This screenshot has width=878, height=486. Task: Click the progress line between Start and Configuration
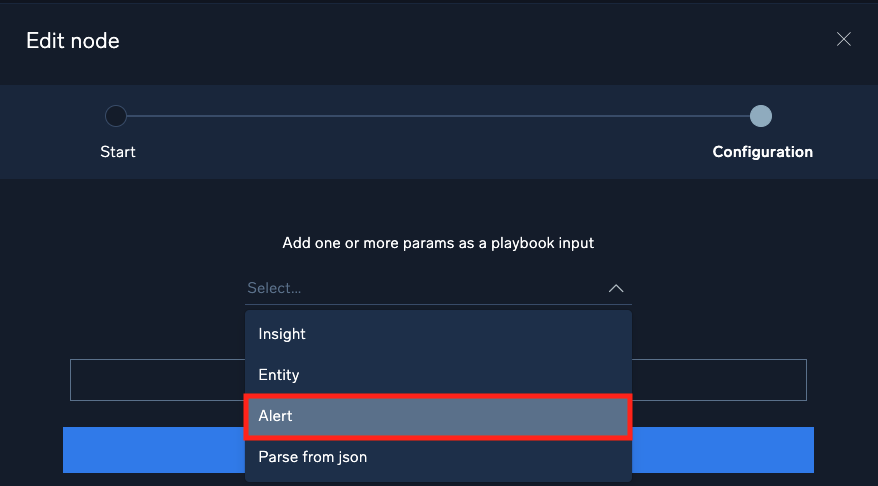click(438, 116)
